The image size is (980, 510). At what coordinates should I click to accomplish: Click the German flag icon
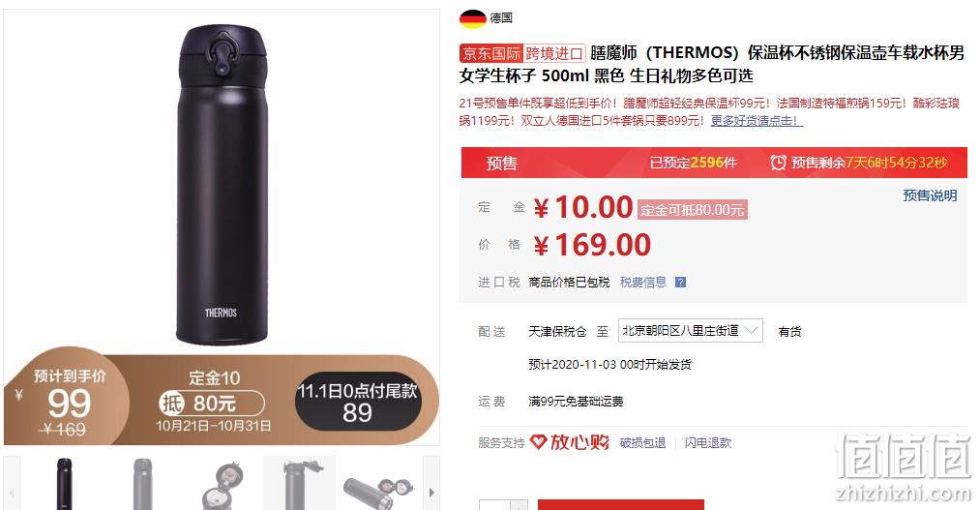click(472, 18)
